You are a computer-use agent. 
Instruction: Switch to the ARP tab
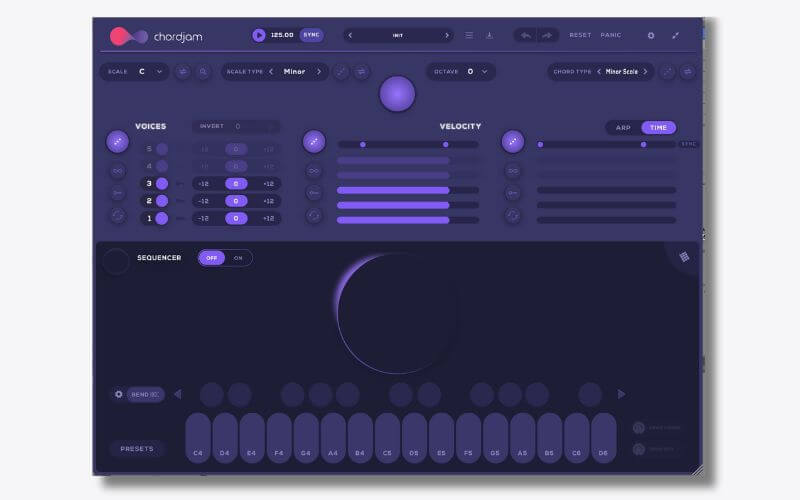[x=623, y=128]
